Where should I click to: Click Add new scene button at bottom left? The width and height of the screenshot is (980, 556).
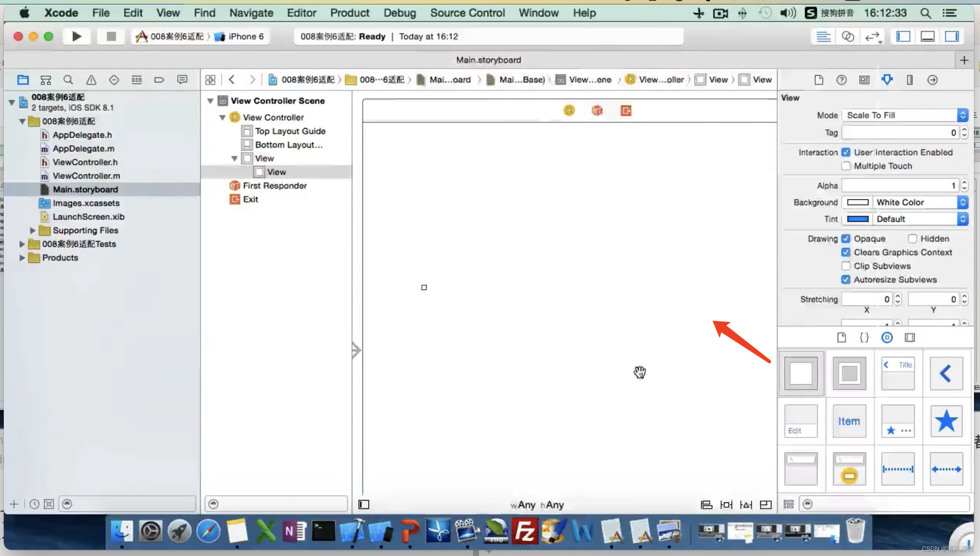[x=14, y=504]
